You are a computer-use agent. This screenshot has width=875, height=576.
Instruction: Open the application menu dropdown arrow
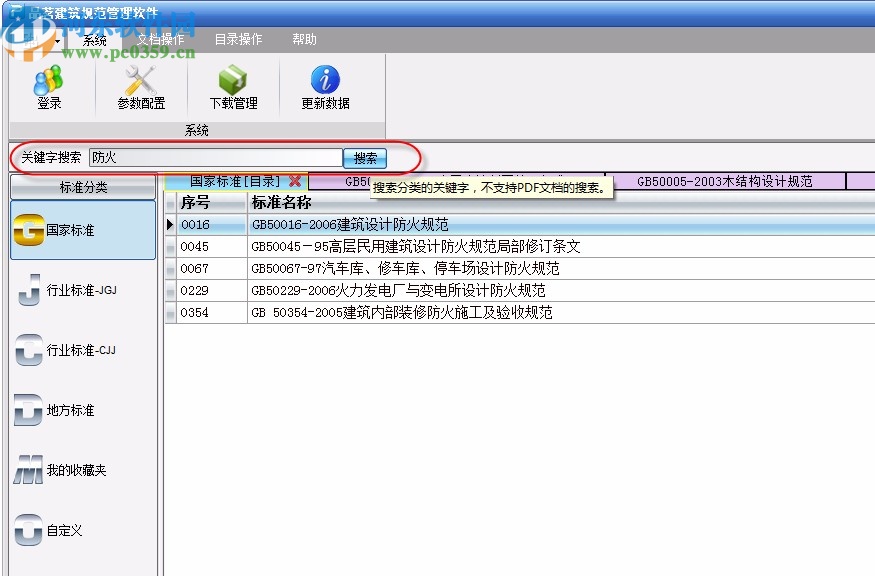pyautogui.click(x=57, y=41)
